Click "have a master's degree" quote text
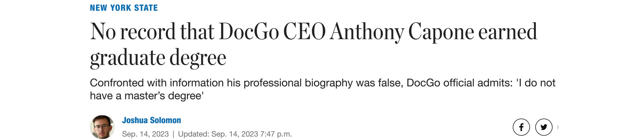 (x=147, y=96)
